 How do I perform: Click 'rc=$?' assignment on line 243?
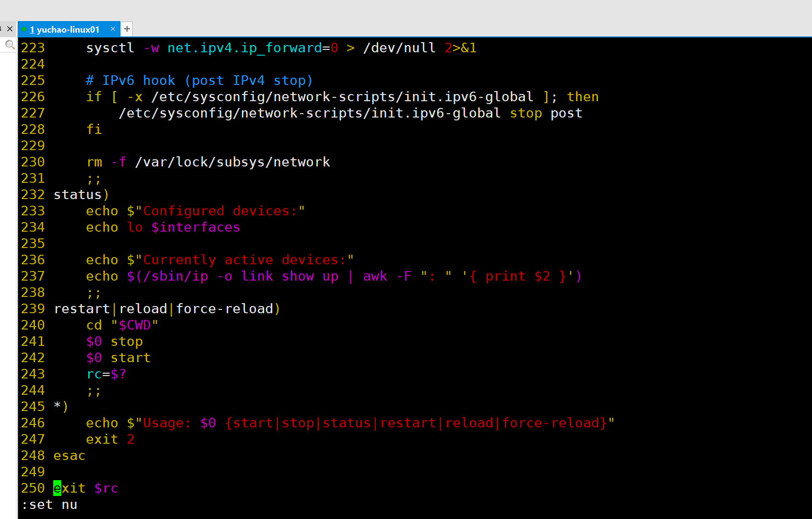tap(106, 374)
